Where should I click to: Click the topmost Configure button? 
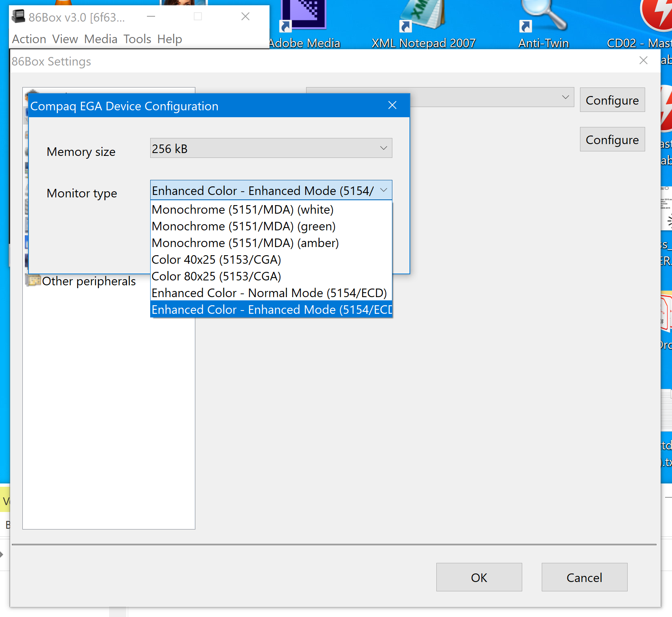(x=612, y=100)
